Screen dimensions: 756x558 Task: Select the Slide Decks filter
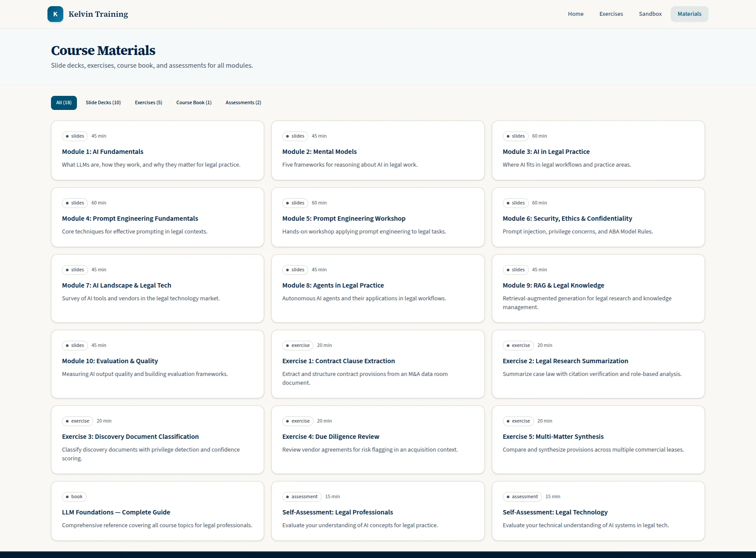103,102
